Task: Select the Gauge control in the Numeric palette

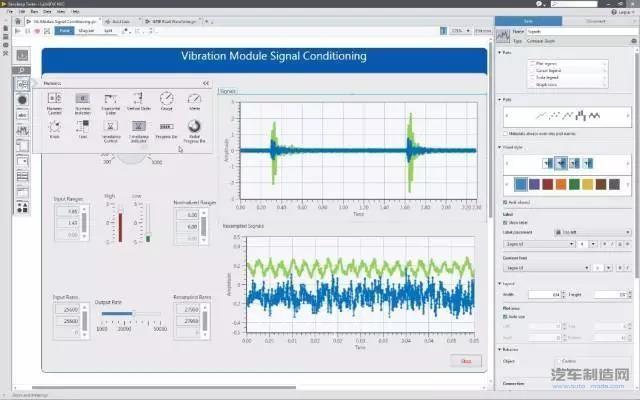Action: pos(165,99)
